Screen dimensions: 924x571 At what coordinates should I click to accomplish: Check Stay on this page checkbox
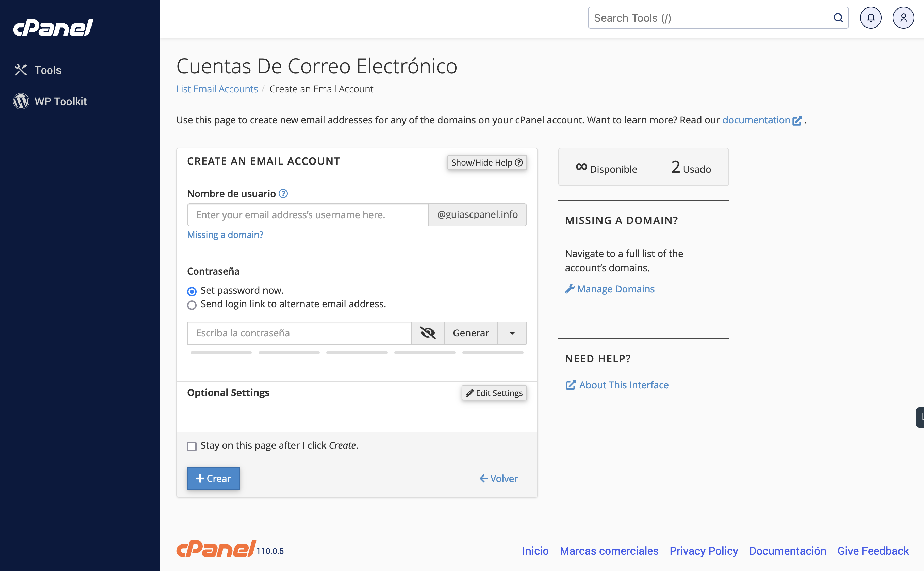pyautogui.click(x=192, y=446)
